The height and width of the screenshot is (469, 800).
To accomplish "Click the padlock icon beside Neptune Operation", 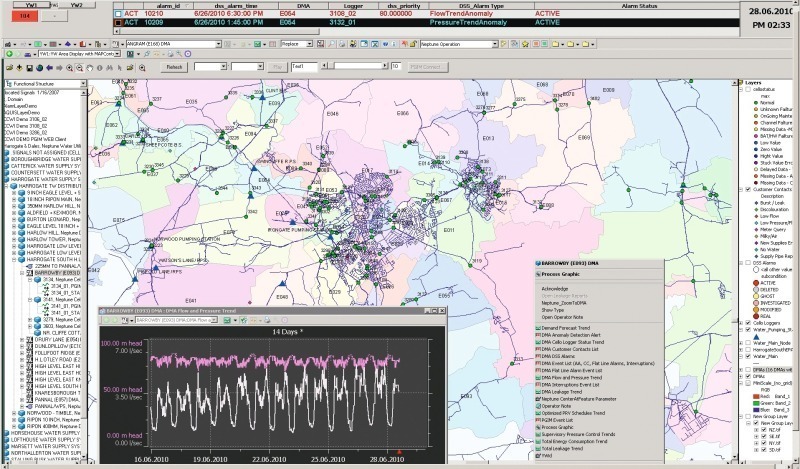I will (x=413, y=44).
